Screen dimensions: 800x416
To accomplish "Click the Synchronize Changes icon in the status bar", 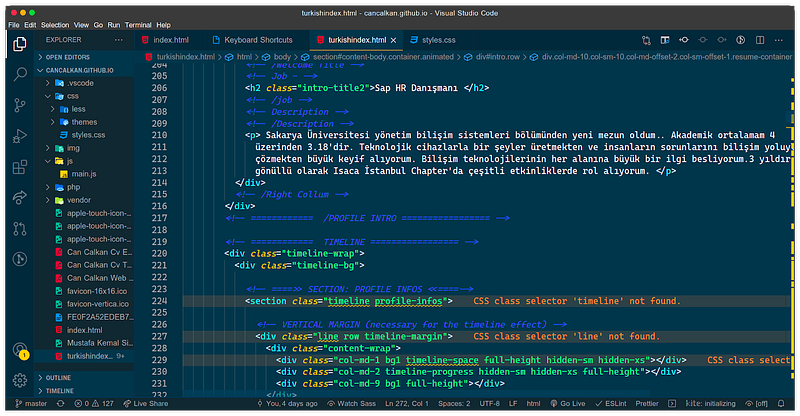I will (61, 403).
